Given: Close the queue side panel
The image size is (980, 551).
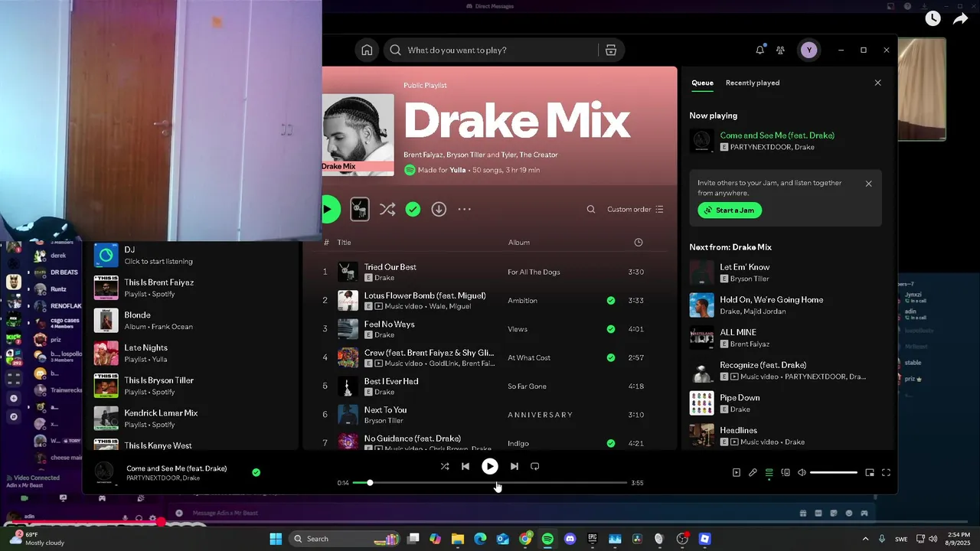Looking at the screenshot, I should 877,83.
